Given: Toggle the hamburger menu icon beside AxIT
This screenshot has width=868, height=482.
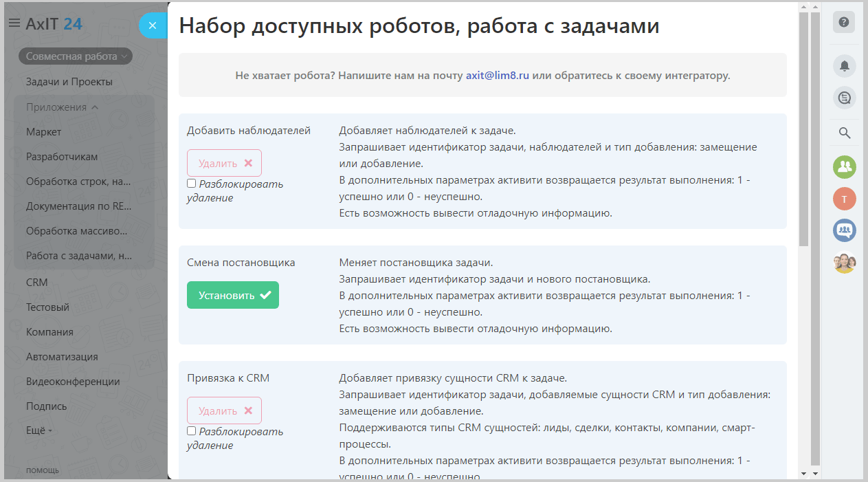Looking at the screenshot, I should (x=14, y=23).
